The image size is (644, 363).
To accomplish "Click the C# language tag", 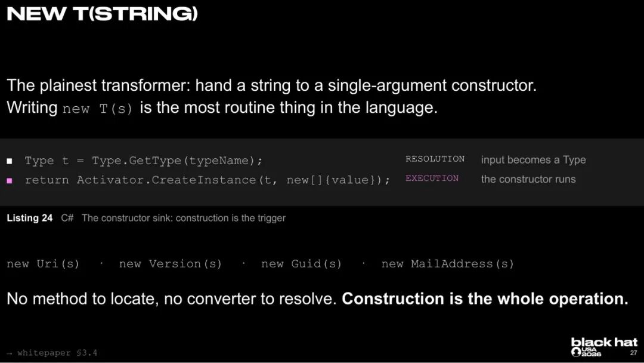I will [67, 218].
